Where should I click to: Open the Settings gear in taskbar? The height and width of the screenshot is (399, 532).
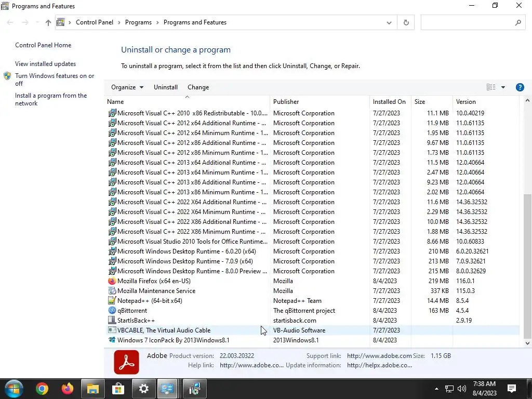point(143,389)
